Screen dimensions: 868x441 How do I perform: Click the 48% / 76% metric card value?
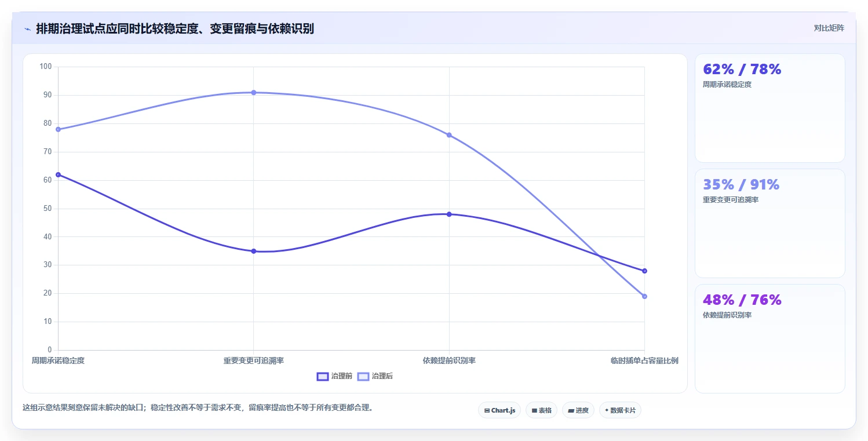point(742,300)
